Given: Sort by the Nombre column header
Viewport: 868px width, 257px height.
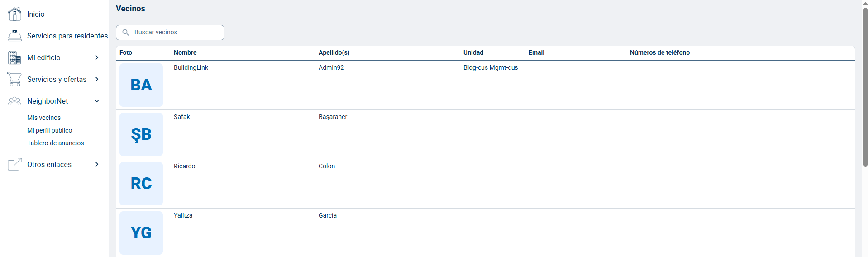Looking at the screenshot, I should (x=185, y=52).
